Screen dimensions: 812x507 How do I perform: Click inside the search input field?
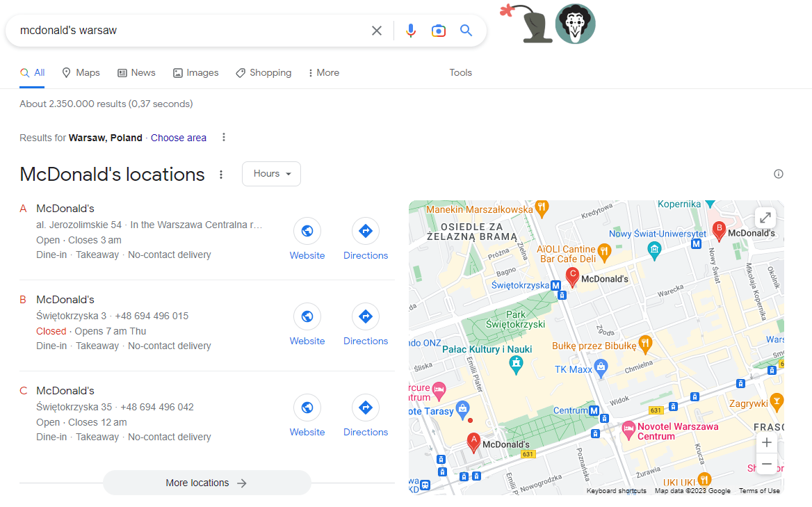click(188, 31)
